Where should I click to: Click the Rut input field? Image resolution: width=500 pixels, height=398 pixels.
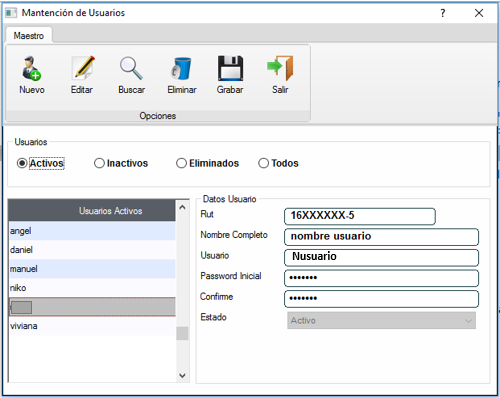[360, 216]
